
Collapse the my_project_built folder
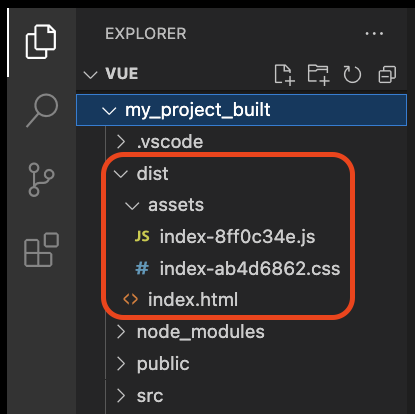(x=242, y=110)
